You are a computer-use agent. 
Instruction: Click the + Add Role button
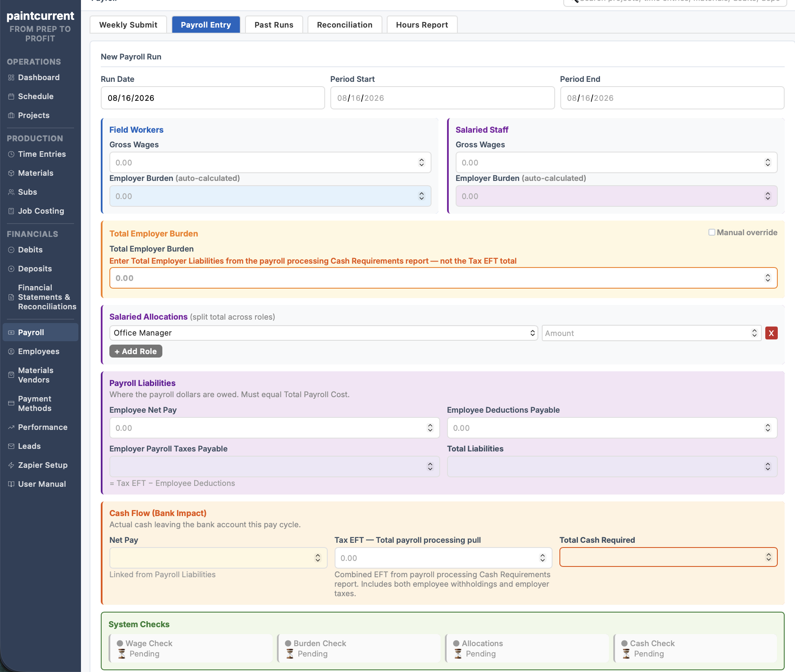(x=136, y=352)
